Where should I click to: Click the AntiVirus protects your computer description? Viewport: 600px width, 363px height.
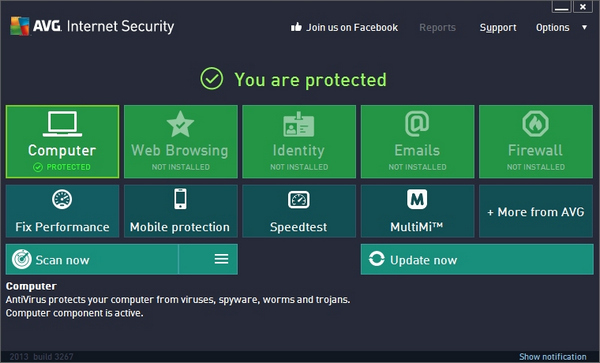tap(178, 300)
